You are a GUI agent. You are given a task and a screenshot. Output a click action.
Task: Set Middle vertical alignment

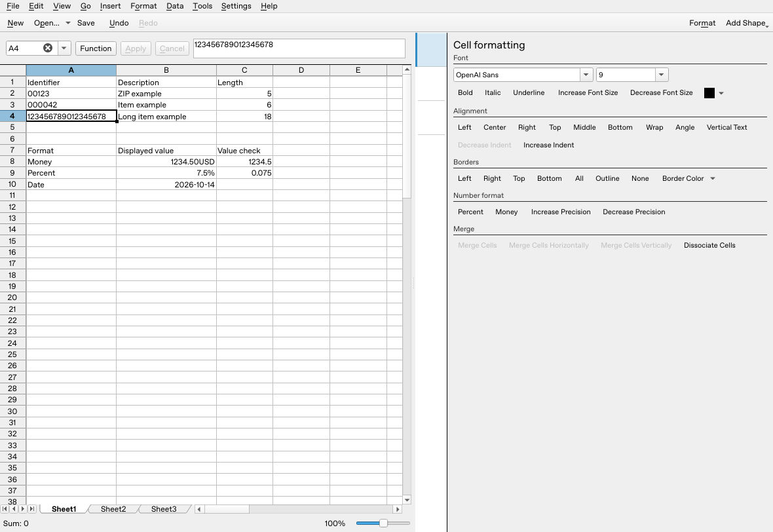tap(584, 127)
